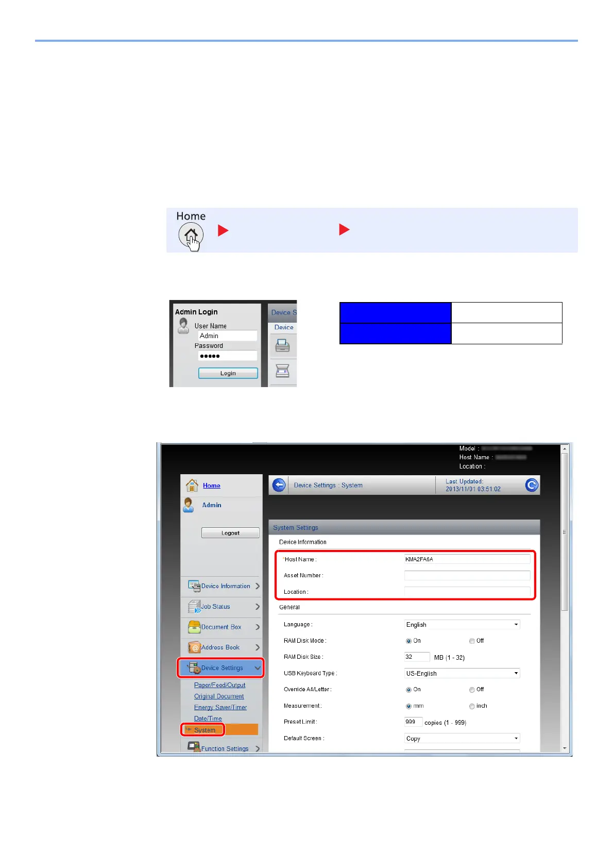Click the Job Status sidebar icon
613x868 pixels.
click(194, 607)
